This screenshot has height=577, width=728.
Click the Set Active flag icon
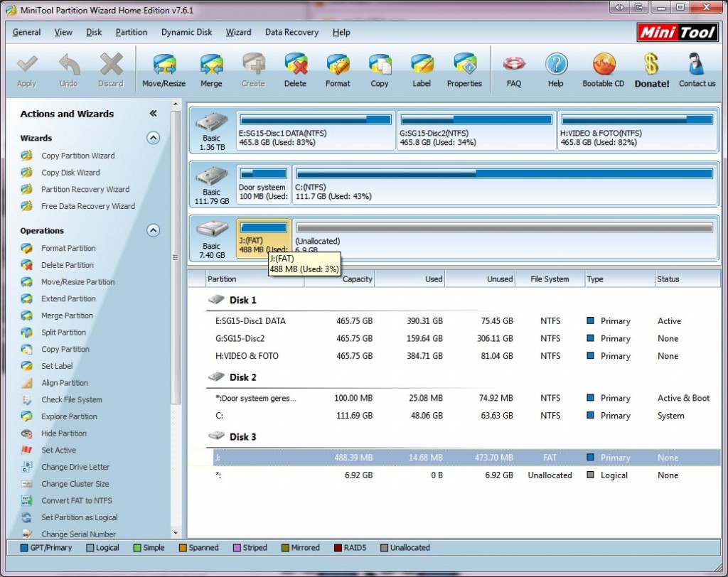click(27, 450)
